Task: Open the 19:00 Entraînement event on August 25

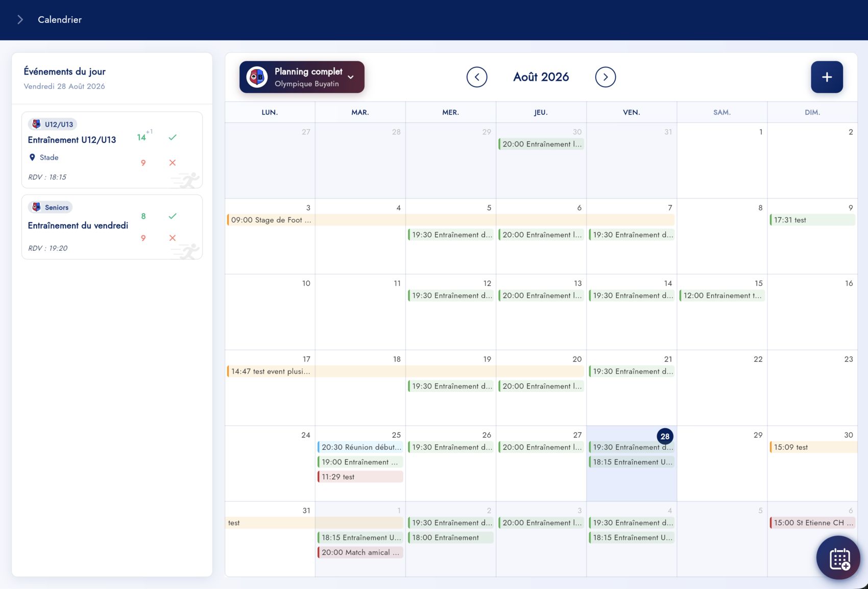Action: pos(360,462)
